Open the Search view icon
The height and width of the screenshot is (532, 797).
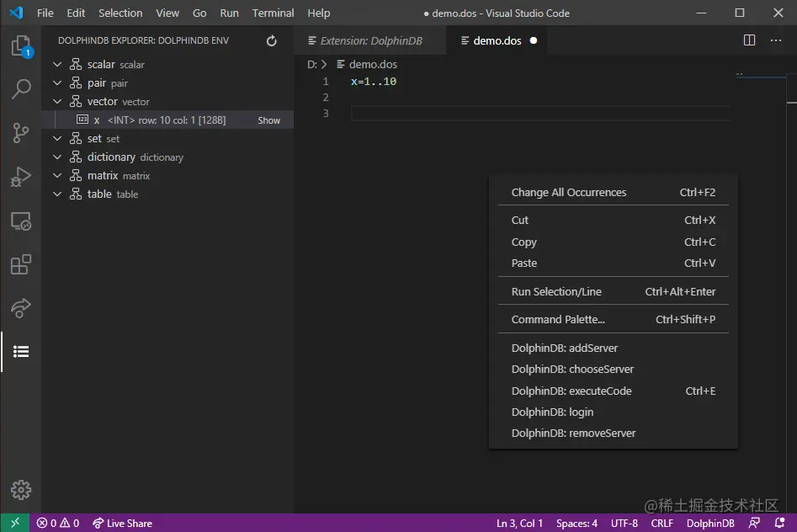coord(21,88)
